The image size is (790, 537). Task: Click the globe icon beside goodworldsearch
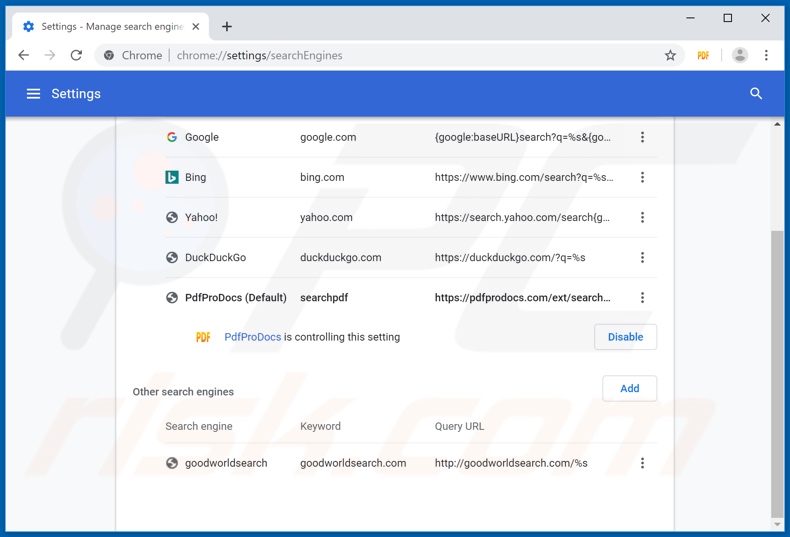[172, 463]
